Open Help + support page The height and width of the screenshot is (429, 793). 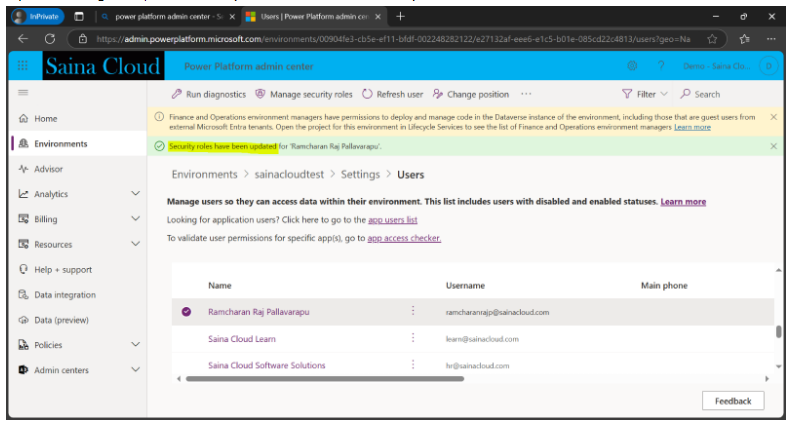tap(63, 270)
